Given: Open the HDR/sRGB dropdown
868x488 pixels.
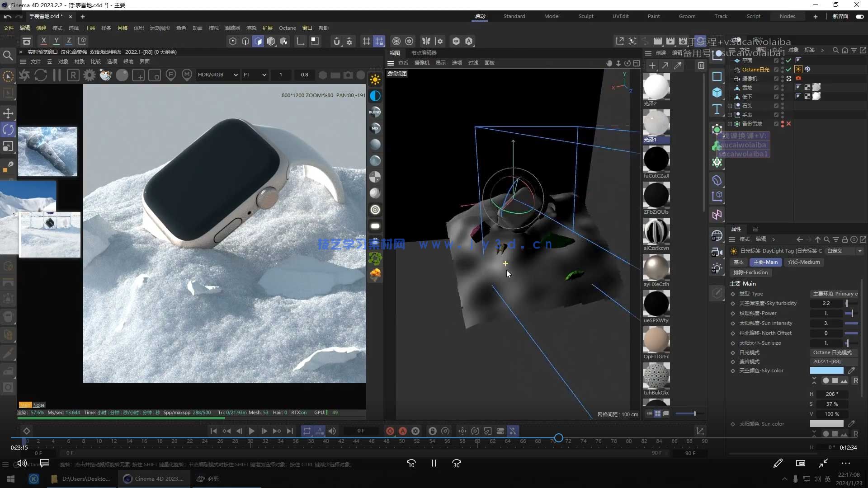Looking at the screenshot, I should [217, 75].
